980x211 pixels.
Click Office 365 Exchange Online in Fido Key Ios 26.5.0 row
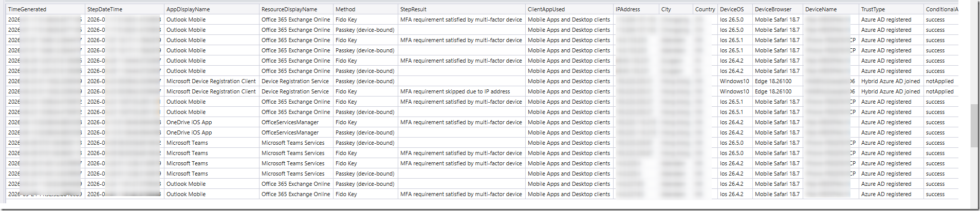point(295,20)
